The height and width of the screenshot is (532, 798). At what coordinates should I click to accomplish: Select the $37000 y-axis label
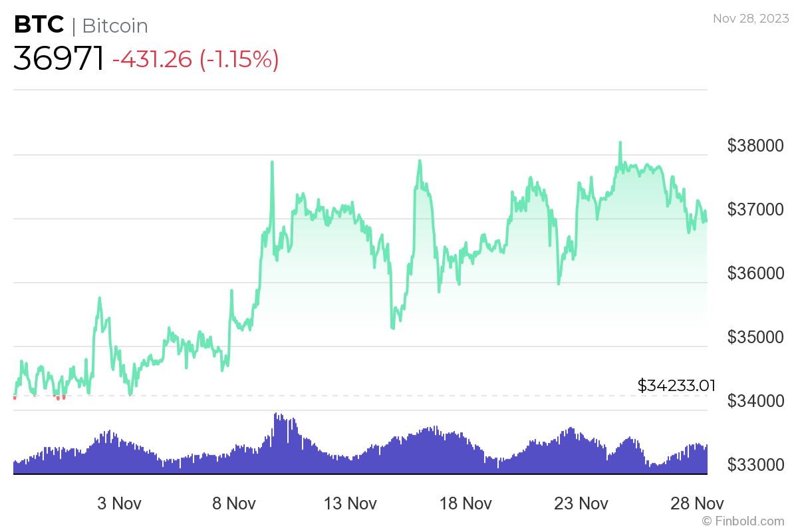pos(756,209)
